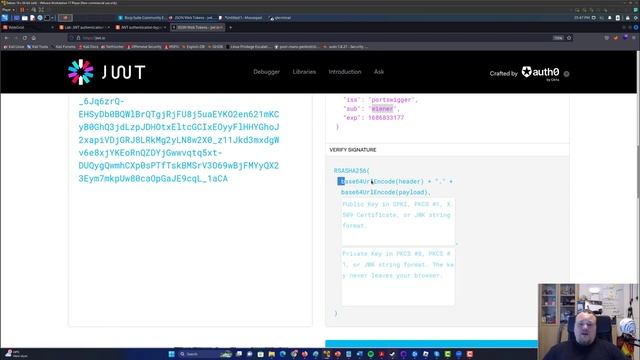Open the Kali Docs bookmark

[x=89, y=47]
